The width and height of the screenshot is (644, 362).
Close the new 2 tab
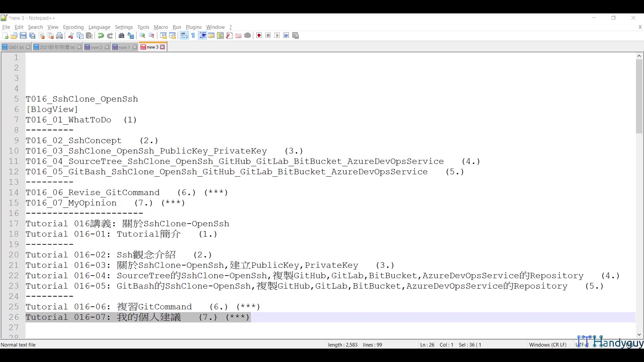point(107,47)
